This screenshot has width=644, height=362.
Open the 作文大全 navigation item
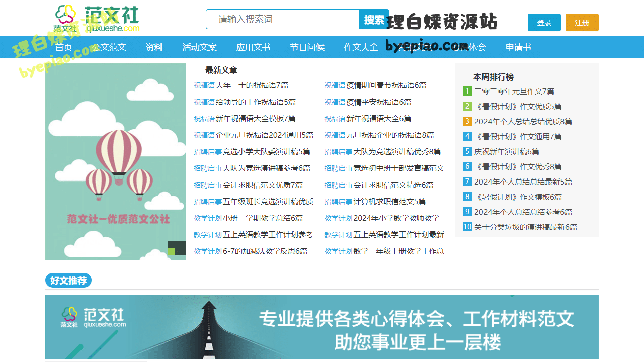361,47
